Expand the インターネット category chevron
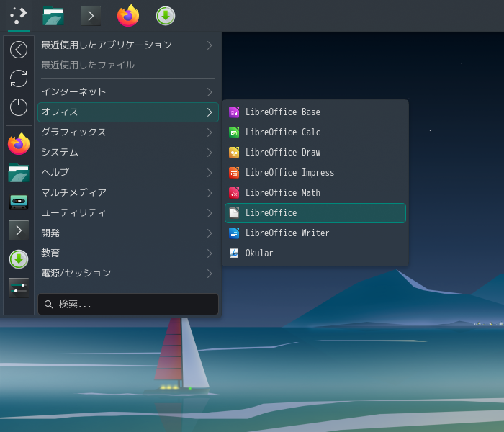 (x=210, y=92)
